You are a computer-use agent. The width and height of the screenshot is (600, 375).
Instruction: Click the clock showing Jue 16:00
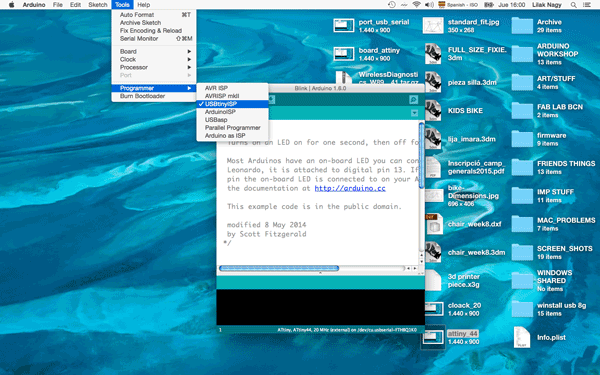pos(512,5)
